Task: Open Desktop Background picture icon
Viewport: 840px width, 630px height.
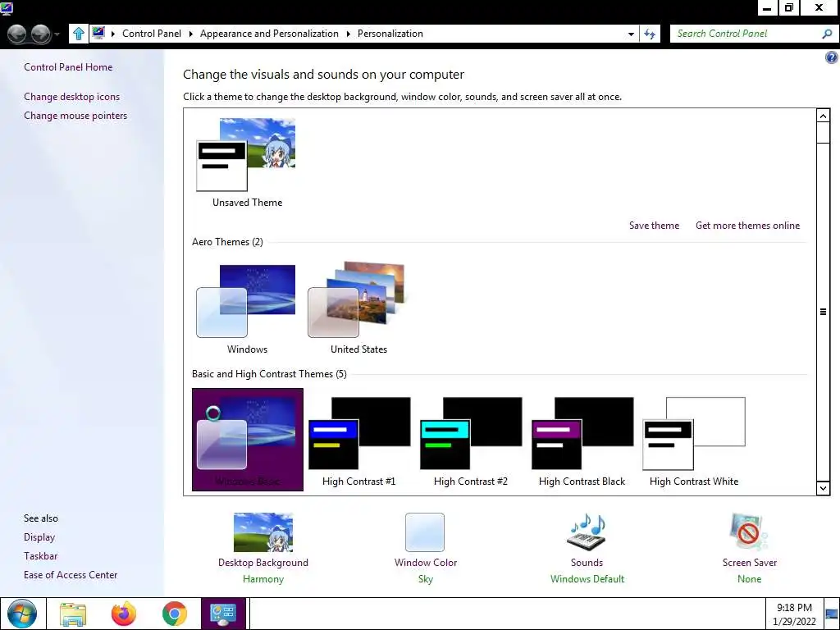Action: pos(263,532)
